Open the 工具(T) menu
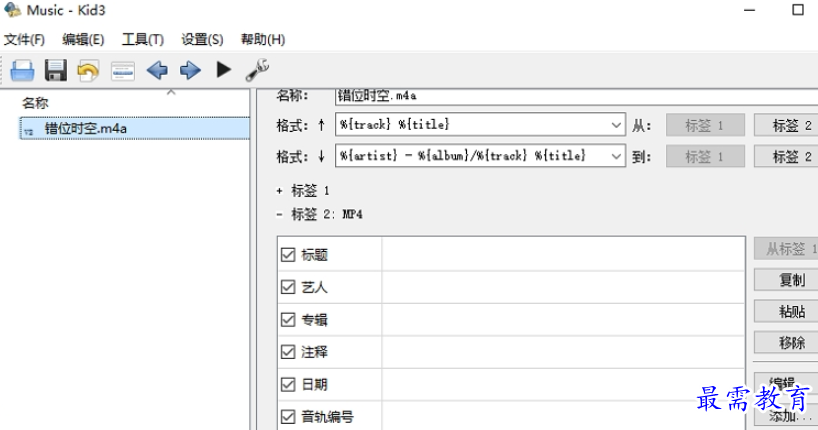Image resolution: width=818 pixels, height=430 pixels. click(142, 40)
